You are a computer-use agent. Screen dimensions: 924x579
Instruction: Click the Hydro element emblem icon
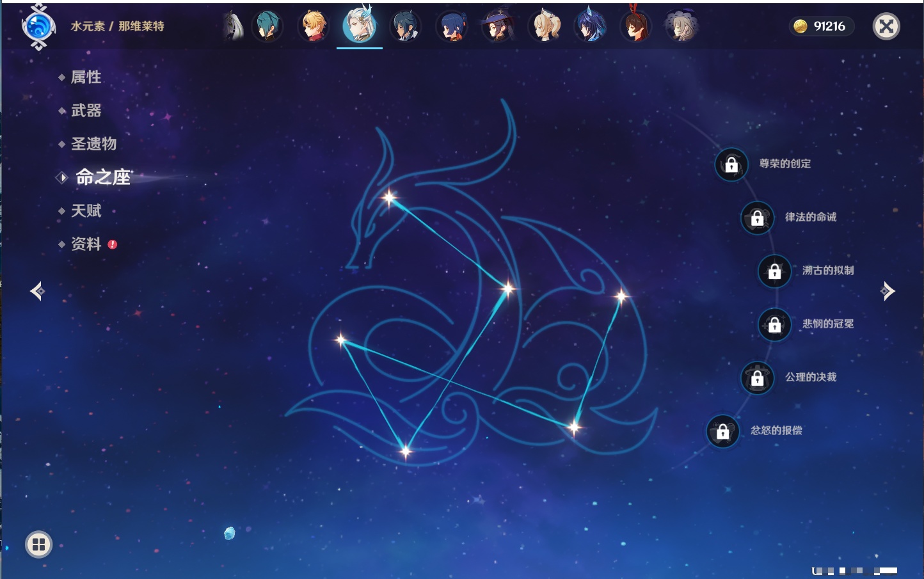(38, 27)
